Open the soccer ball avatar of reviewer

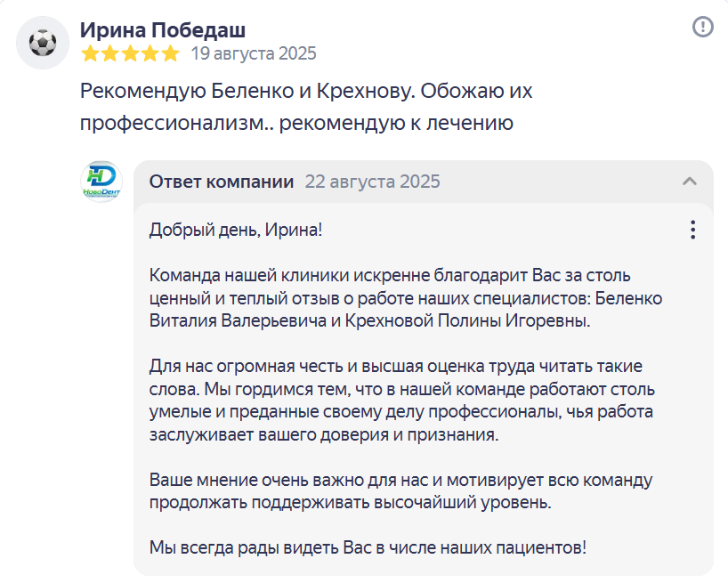[43, 43]
